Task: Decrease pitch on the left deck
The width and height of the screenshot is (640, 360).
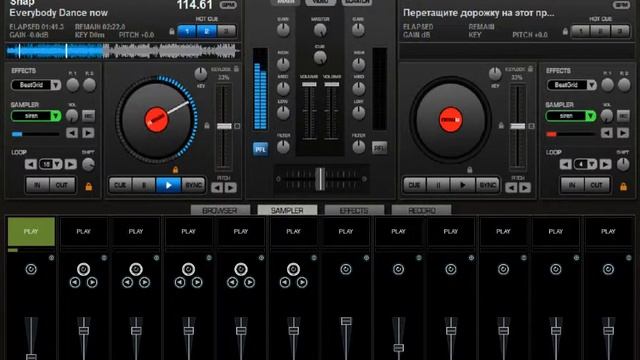Action: pos(217,188)
